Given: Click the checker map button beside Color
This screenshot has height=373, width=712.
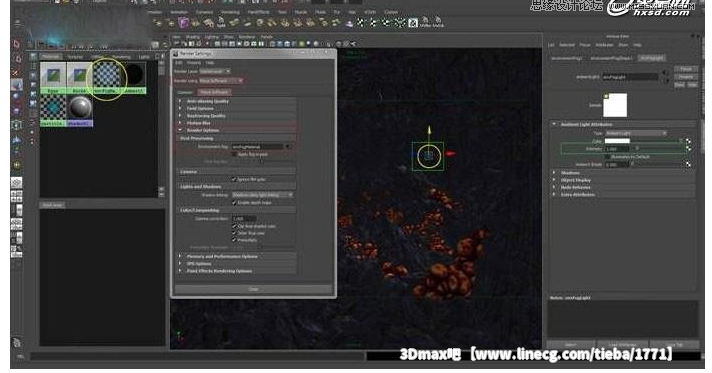Looking at the screenshot, I should tap(688, 141).
